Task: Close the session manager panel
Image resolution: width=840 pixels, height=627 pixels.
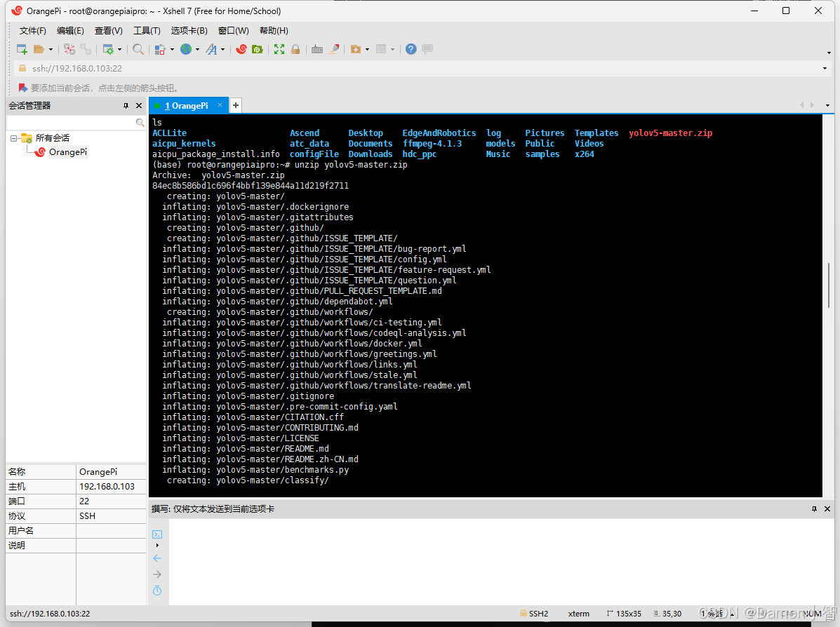Action: (x=139, y=105)
